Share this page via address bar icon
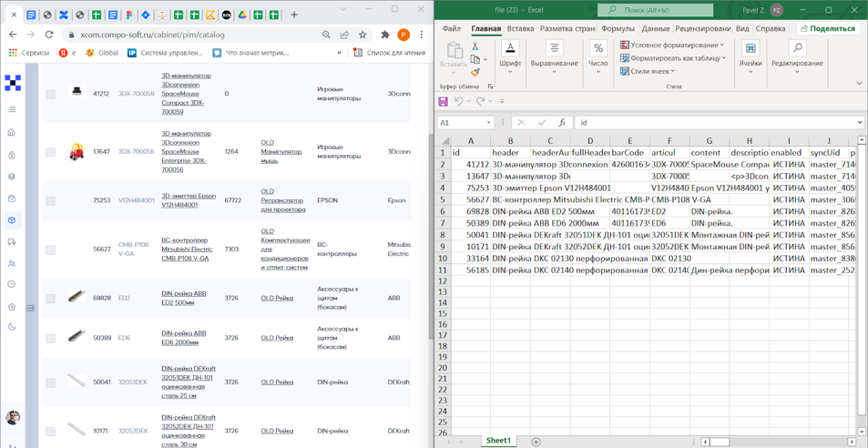The height and width of the screenshot is (448, 868). 345,35
